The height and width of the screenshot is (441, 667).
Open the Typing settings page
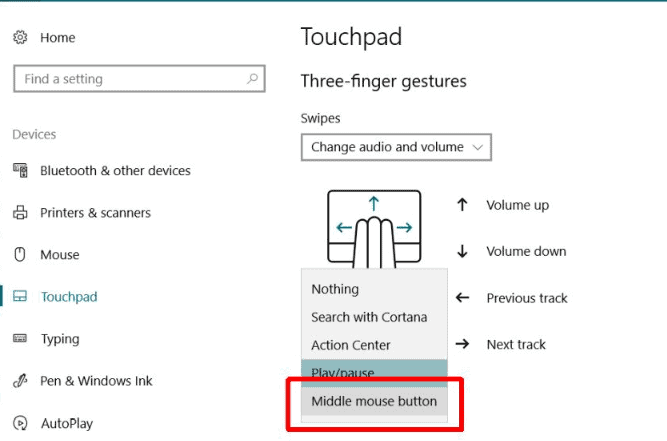tap(60, 339)
